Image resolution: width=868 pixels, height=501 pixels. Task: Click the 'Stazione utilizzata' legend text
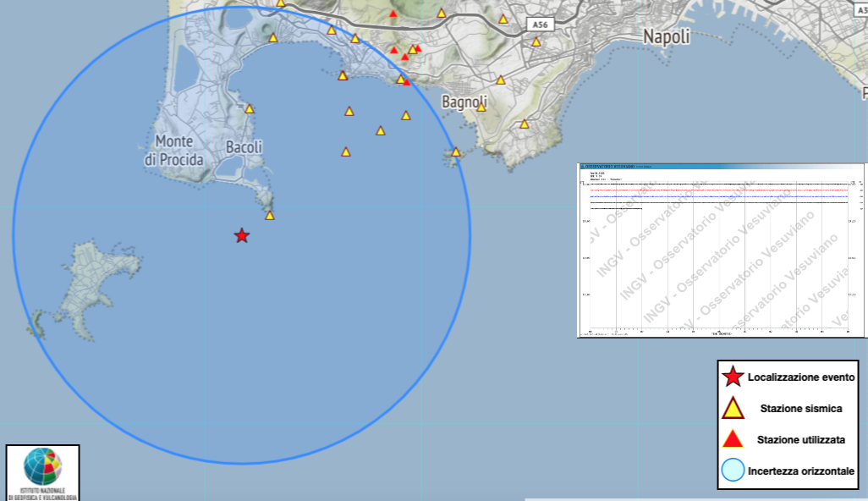tap(800, 440)
